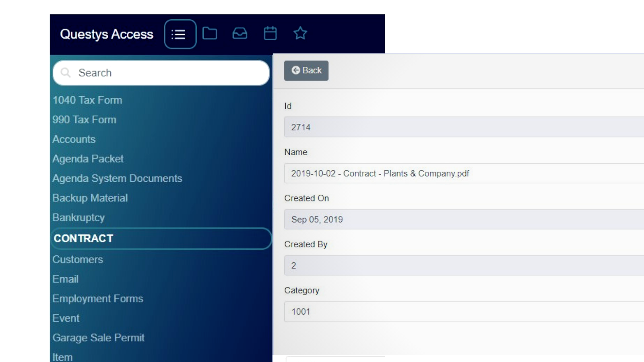Click the Name field with contract filename
Image resolution: width=644 pixels, height=362 pixels.
click(464, 173)
